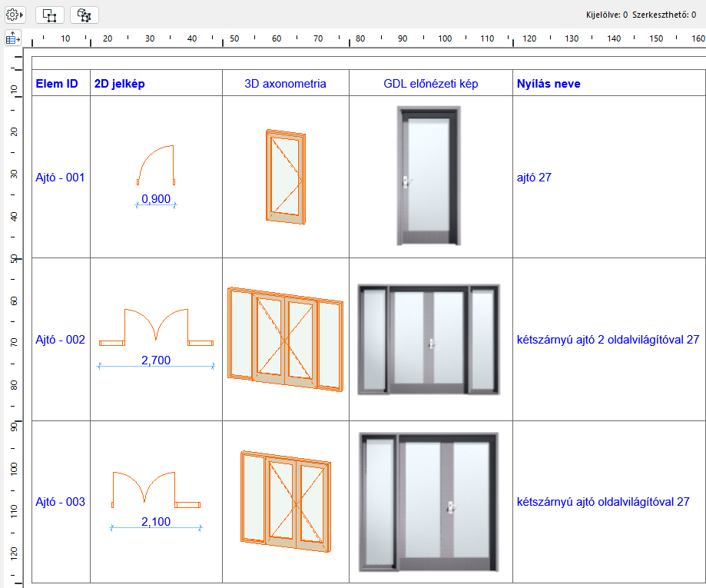Click the horizontal ruler at mark 100

coord(445,38)
